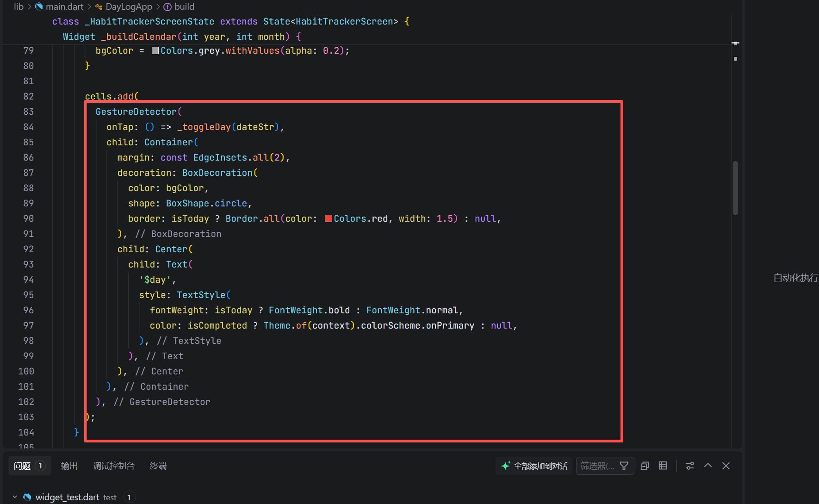
Task: Click line number 90 in the gutter
Action: 29,218
